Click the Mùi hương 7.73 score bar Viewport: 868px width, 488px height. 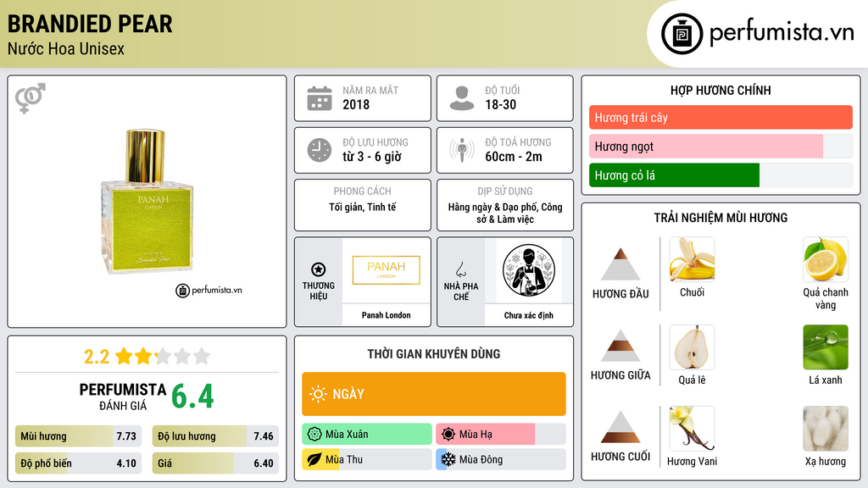[x=79, y=436]
